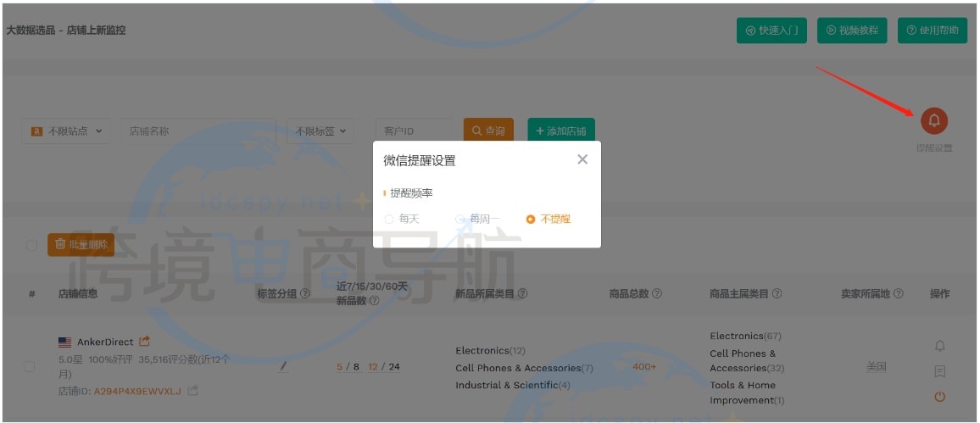Screen dimensions: 980x423
Task: Click the 添加店铺 add store button
Action: [561, 131]
